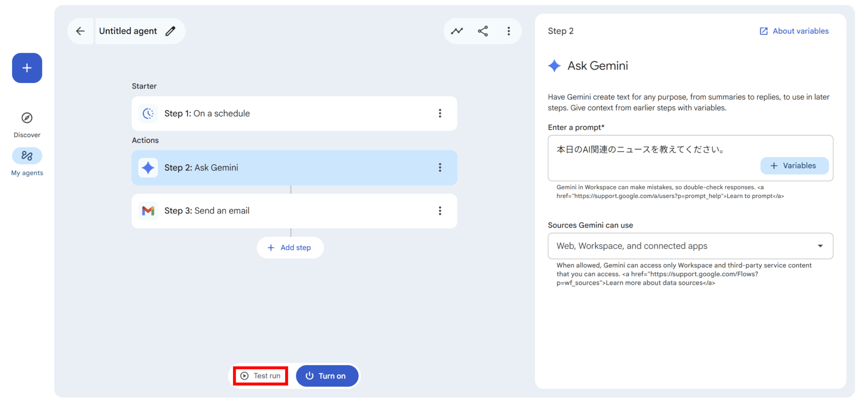Click the back arrow icon
This screenshot has width=868, height=403.
80,31
